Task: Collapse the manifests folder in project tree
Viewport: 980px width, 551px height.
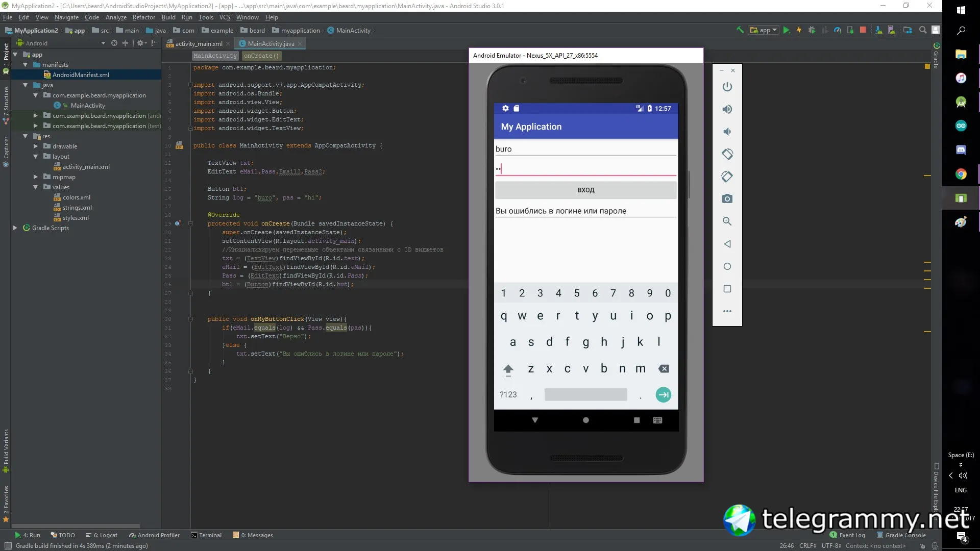Action: tap(26, 65)
